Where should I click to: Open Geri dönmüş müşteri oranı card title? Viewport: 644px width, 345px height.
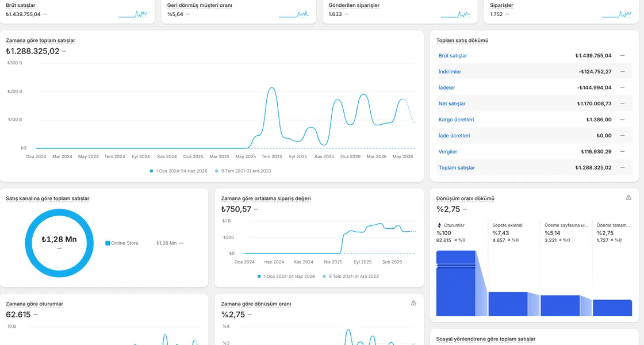(x=200, y=5)
